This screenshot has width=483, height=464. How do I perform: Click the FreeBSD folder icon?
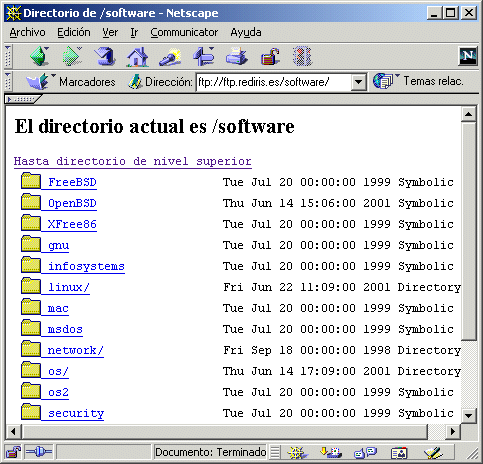(x=31, y=181)
